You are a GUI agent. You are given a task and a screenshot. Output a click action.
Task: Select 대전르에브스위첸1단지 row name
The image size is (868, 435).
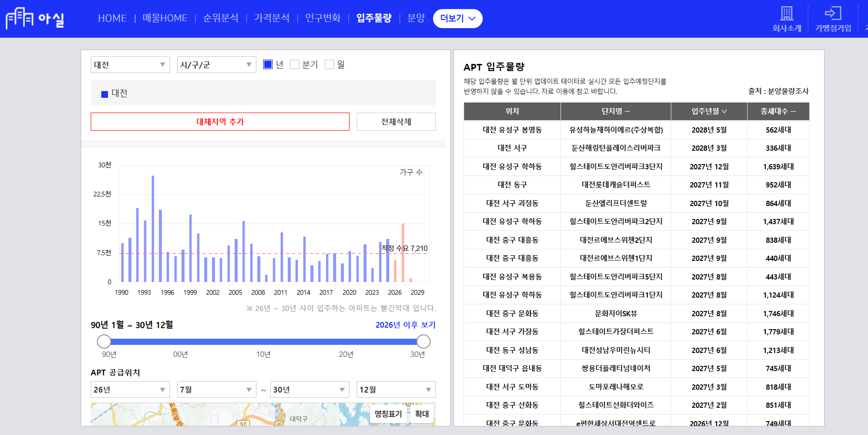(x=616, y=258)
